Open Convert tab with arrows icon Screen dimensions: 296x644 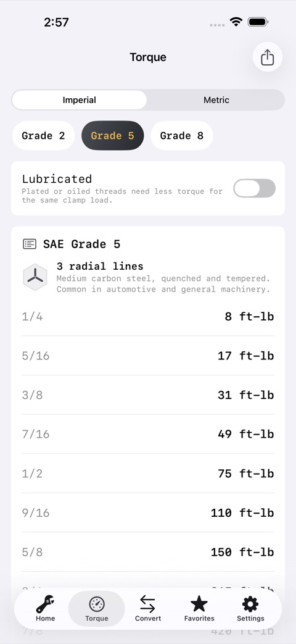[x=147, y=609]
